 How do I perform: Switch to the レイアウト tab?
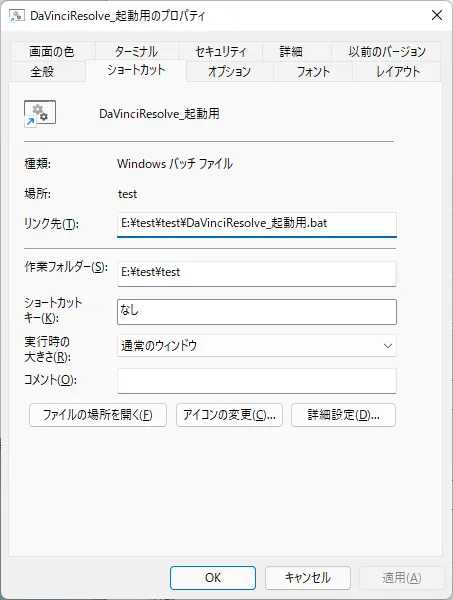(397, 72)
